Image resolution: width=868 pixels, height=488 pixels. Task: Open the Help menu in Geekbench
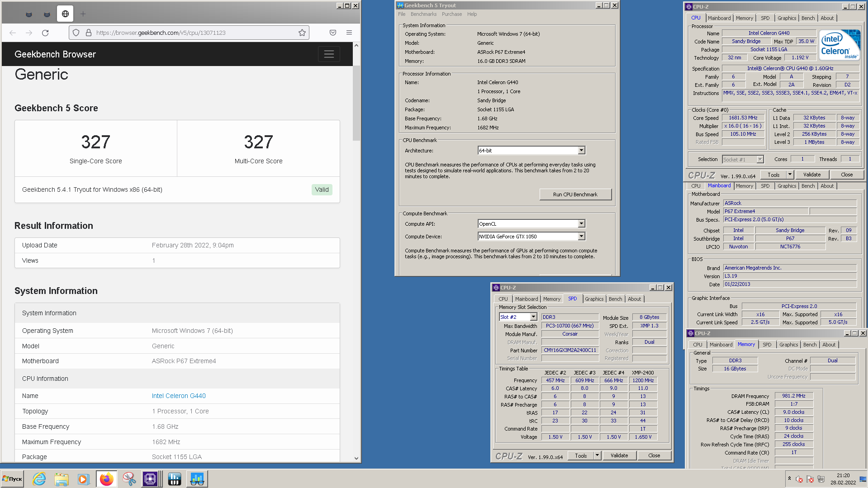tap(472, 14)
